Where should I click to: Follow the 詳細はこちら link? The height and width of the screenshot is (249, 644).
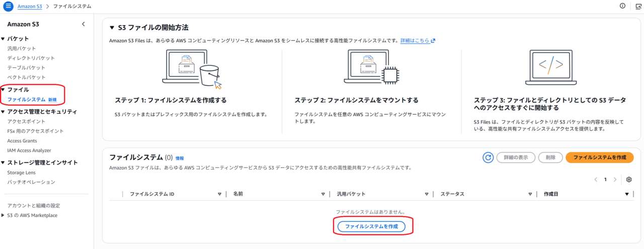(x=417, y=41)
